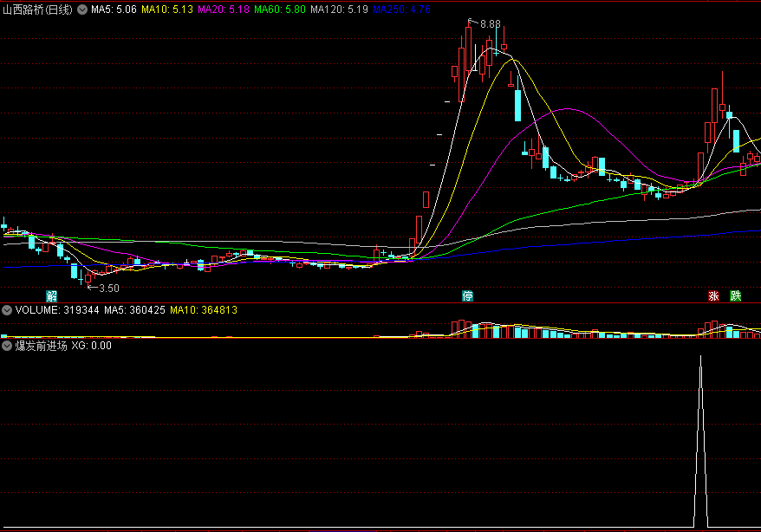
Task: Select the green MA60: 5.80 label
Action: [x=280, y=10]
